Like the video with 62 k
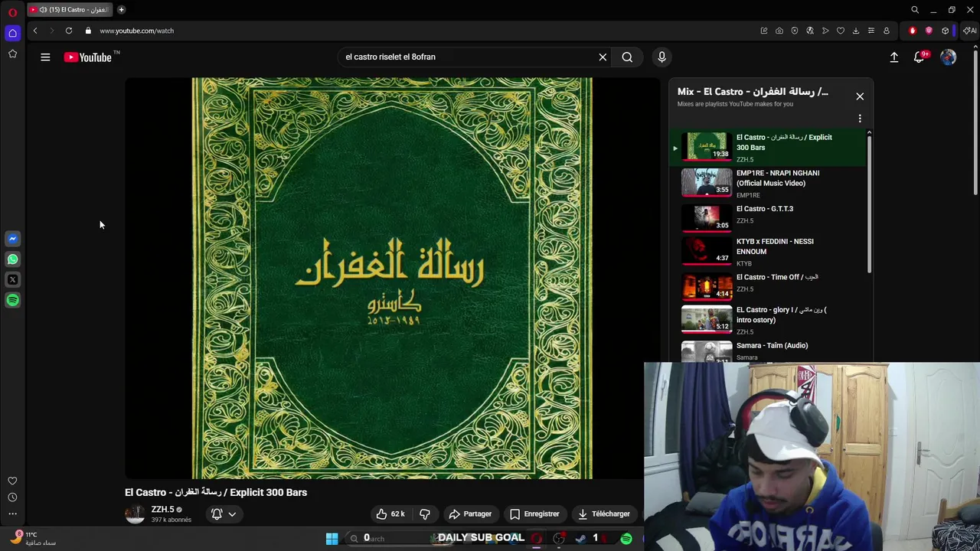The height and width of the screenshot is (551, 980). coord(390,514)
